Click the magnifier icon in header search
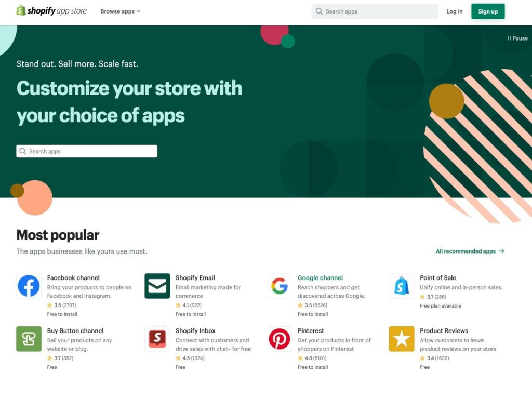The height and width of the screenshot is (399, 532). (x=319, y=11)
